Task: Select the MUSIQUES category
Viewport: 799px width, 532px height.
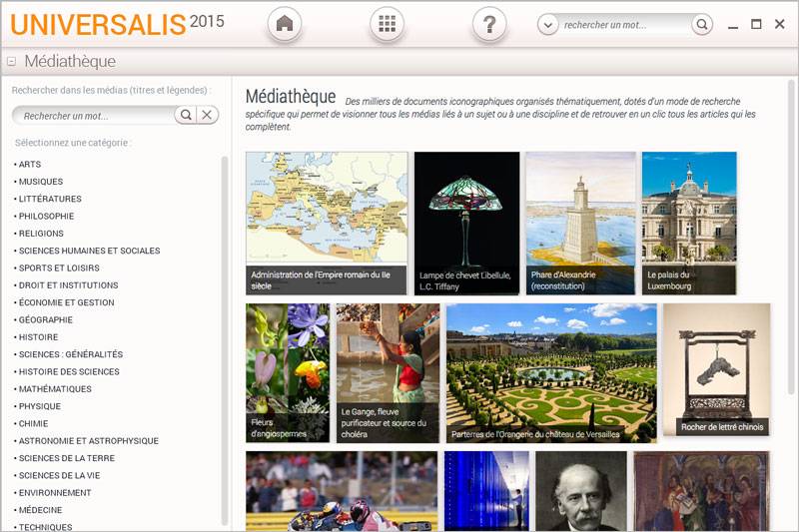Action: pos(40,182)
